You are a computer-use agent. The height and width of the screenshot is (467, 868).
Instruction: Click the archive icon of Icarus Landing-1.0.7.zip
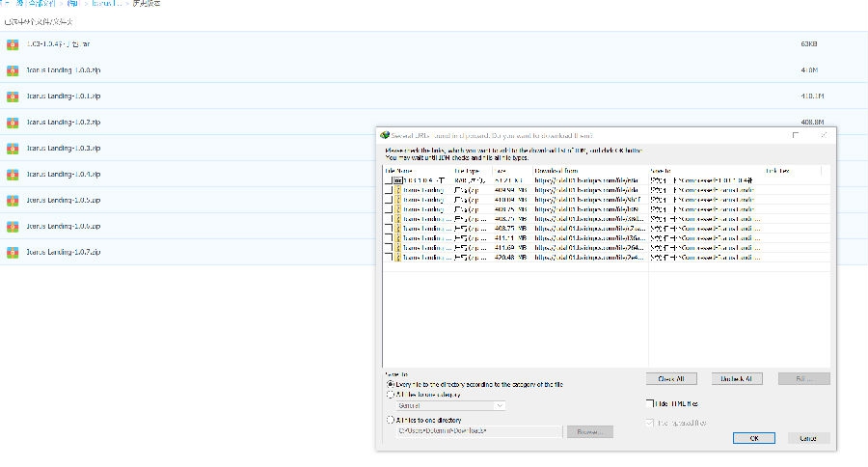(x=13, y=253)
